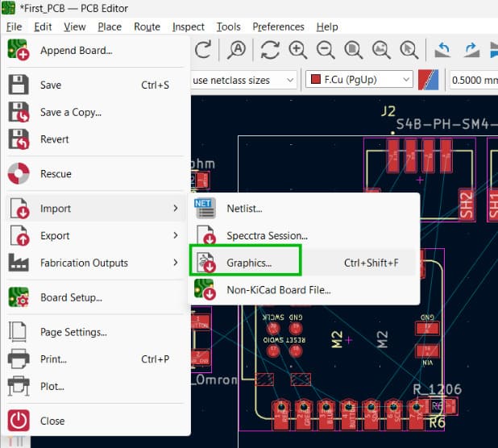Expand the Fabrication Outputs submenu arrow
498x448 pixels.
point(176,263)
